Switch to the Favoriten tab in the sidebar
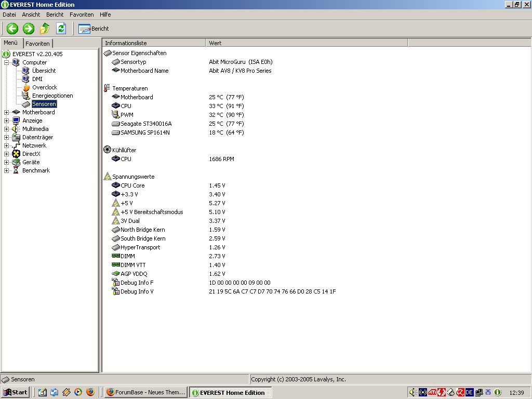532x399 pixels. 37,44
